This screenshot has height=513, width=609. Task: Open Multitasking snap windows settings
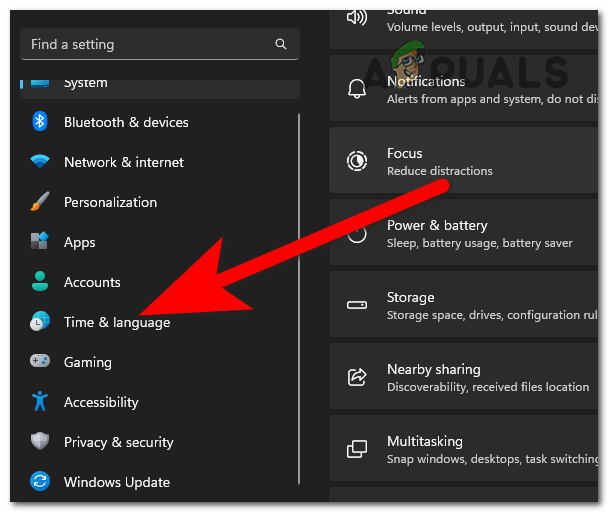(463, 448)
